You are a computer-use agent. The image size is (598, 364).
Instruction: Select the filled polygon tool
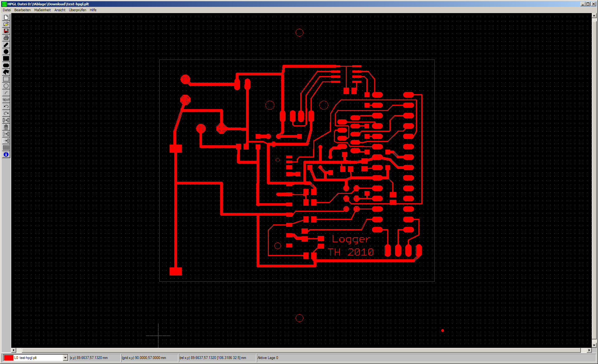pyautogui.click(x=6, y=72)
